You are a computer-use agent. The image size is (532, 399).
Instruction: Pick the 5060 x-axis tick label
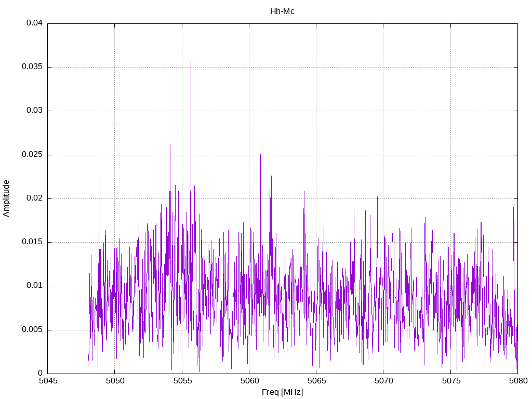[249, 381]
